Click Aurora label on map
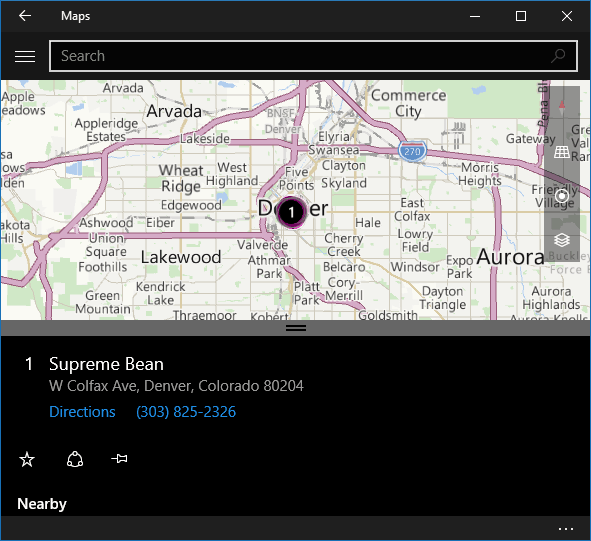 (x=510, y=257)
